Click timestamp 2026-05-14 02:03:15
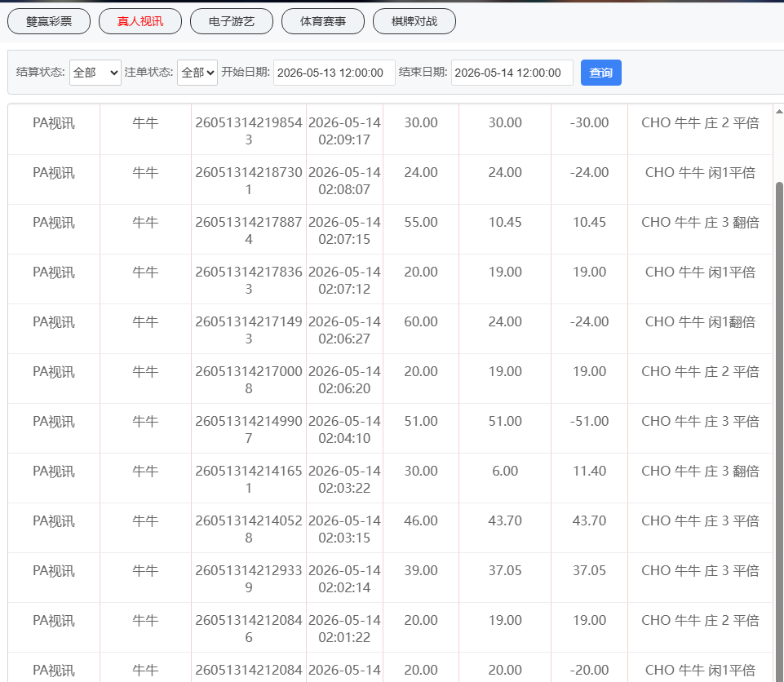Screen dimensions: 784x682 pyautogui.click(x=344, y=529)
